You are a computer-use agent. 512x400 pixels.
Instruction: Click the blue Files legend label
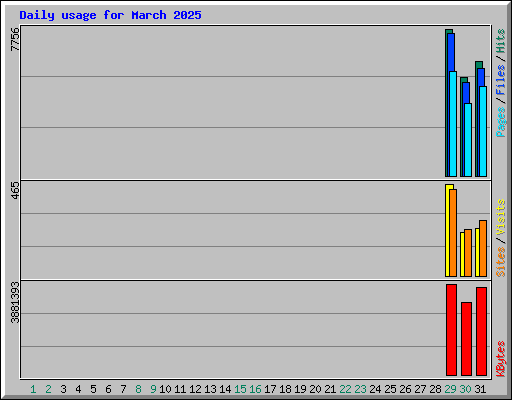(501, 80)
